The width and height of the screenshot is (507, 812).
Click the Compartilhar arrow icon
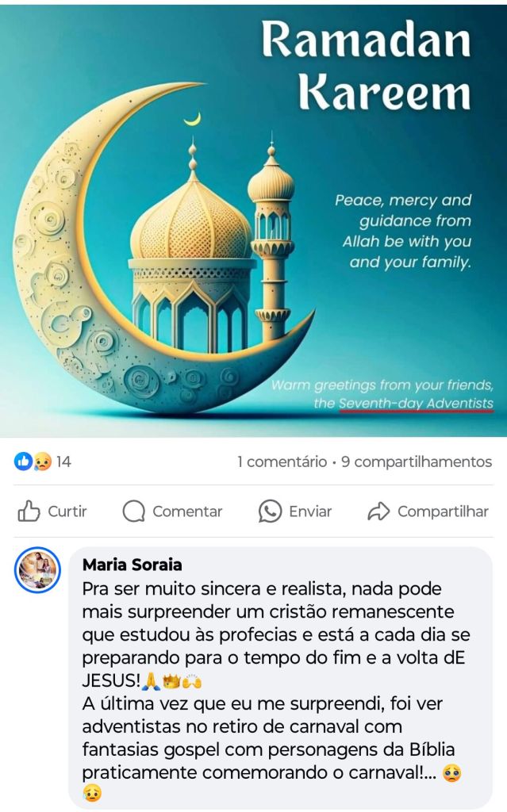click(x=379, y=511)
